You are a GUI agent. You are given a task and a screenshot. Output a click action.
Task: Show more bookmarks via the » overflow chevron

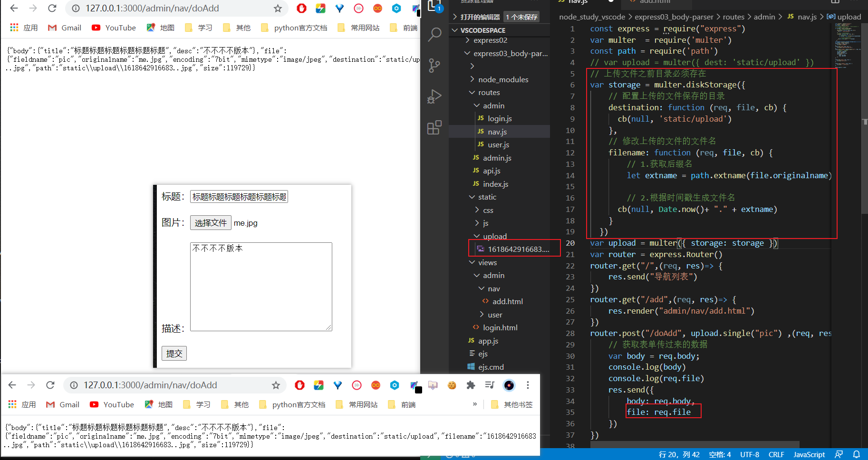475,404
